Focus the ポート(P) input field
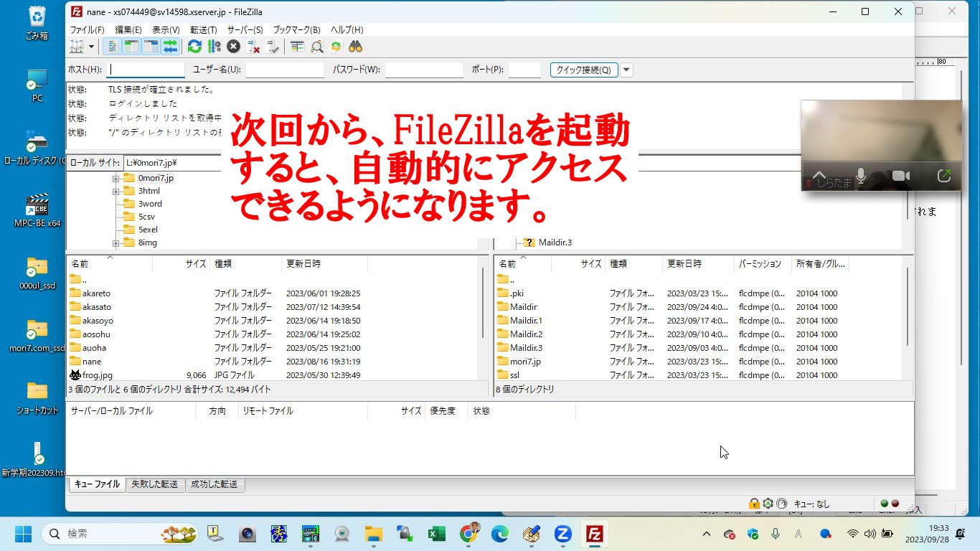The height and width of the screenshot is (551, 980). click(x=524, y=70)
